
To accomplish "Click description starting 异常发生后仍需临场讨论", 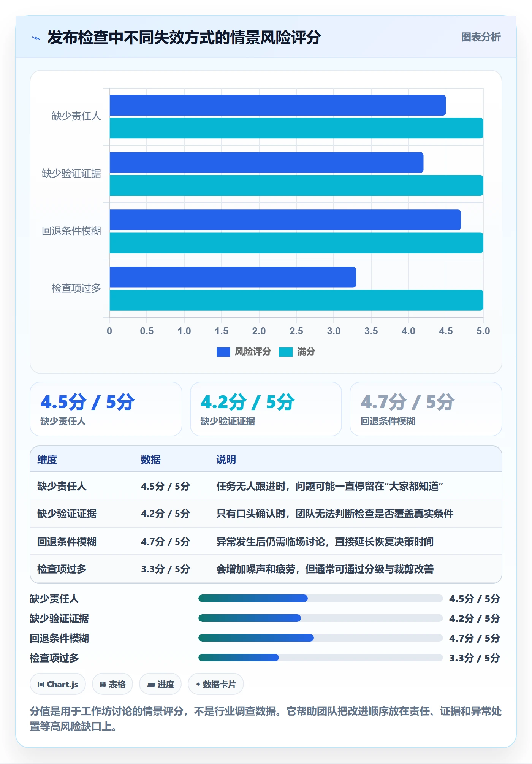I will tap(325, 542).
